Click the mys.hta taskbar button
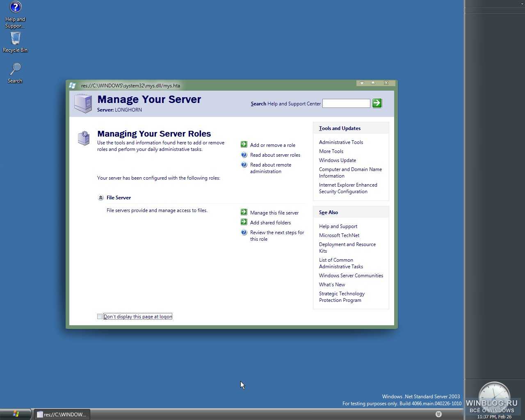This screenshot has width=525, height=420. pyautogui.click(x=62, y=414)
